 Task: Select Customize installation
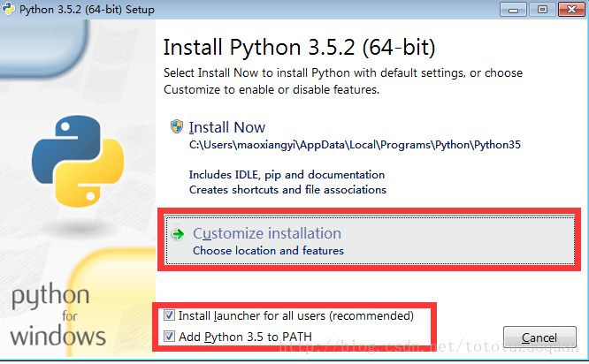coord(370,240)
